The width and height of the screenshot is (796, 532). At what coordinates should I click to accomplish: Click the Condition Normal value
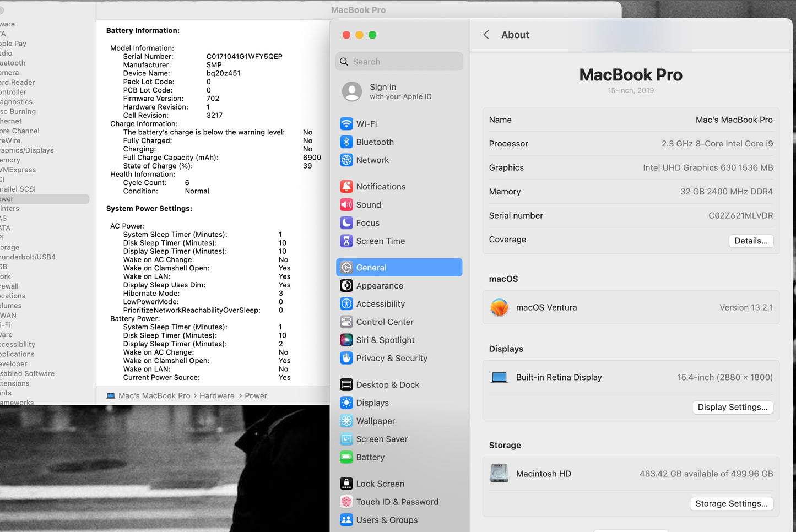pos(197,191)
